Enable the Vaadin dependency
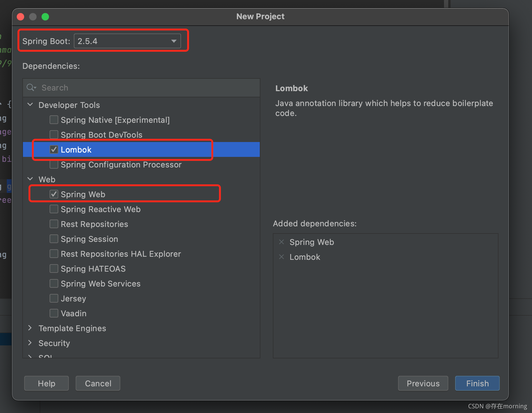The height and width of the screenshot is (413, 532). [x=54, y=313]
